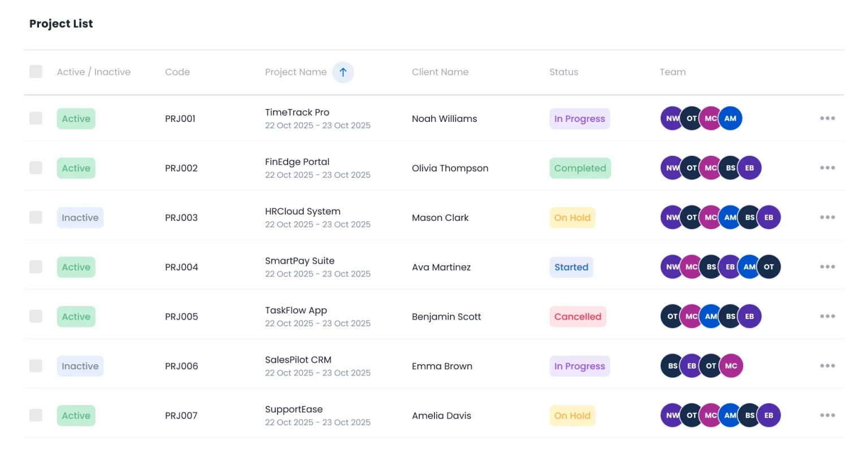This screenshot has height=450, width=868.
Task: Click the OT avatar in the TaskFlow App team
Action: (671, 316)
